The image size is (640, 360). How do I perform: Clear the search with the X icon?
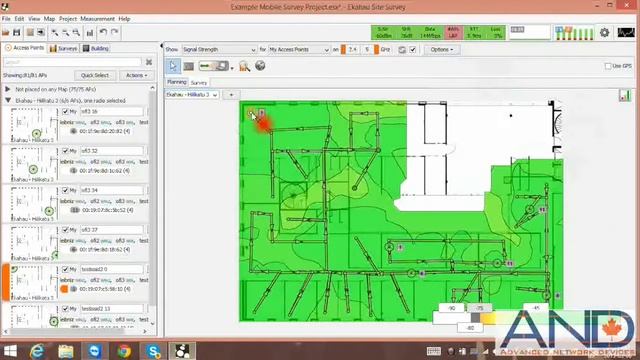149,62
